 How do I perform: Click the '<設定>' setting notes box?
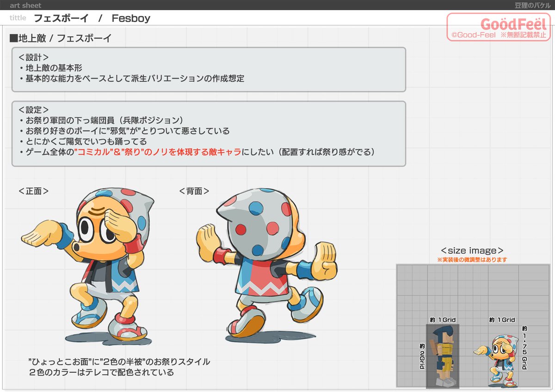click(208, 134)
